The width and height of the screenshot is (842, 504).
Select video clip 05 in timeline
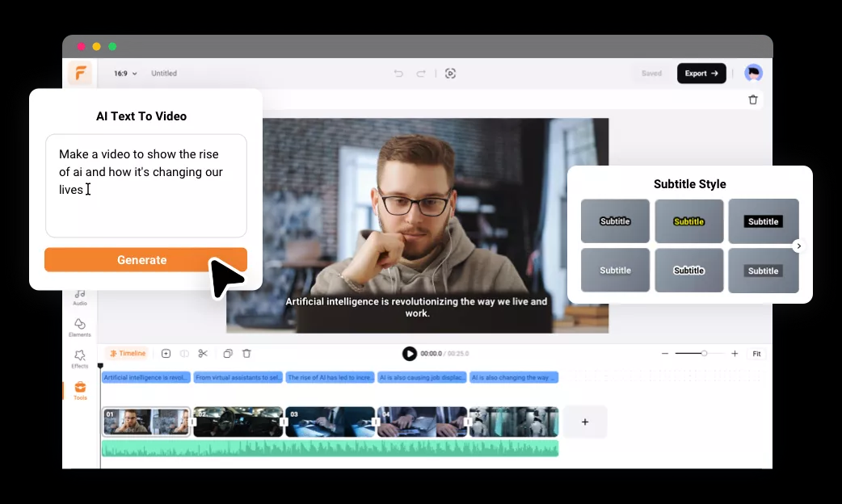click(x=514, y=422)
